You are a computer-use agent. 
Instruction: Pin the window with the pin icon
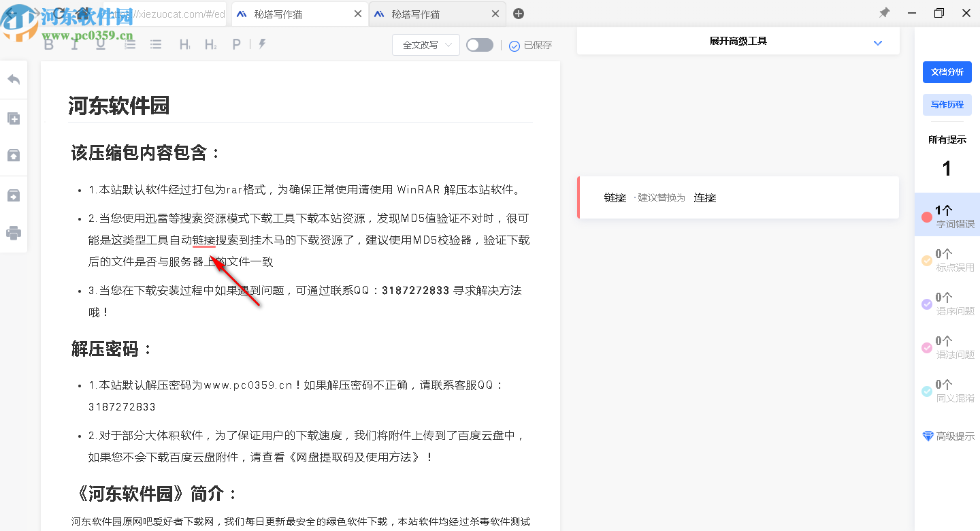[x=884, y=13]
